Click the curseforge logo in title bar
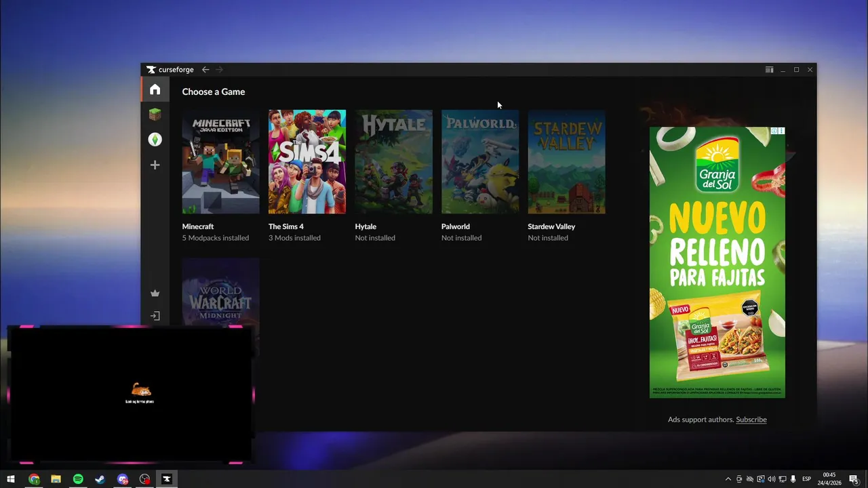Screen dimensions: 868x488 point(170,70)
